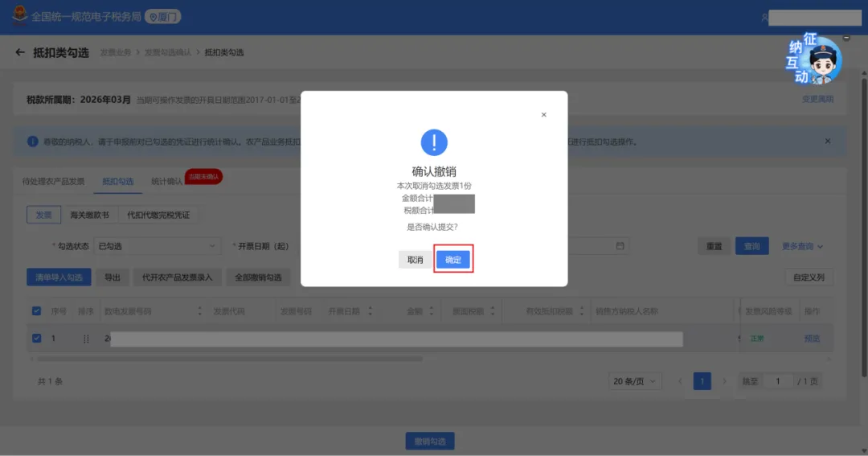Open the 勾选状态 dropdown
Viewport: 868px width, 456px height.
coord(157,246)
